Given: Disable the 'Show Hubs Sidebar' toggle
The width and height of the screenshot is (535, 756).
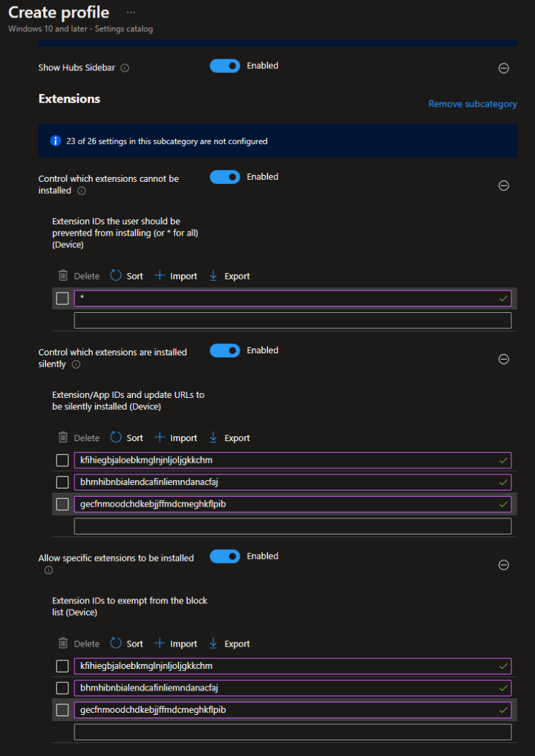Looking at the screenshot, I should (224, 65).
